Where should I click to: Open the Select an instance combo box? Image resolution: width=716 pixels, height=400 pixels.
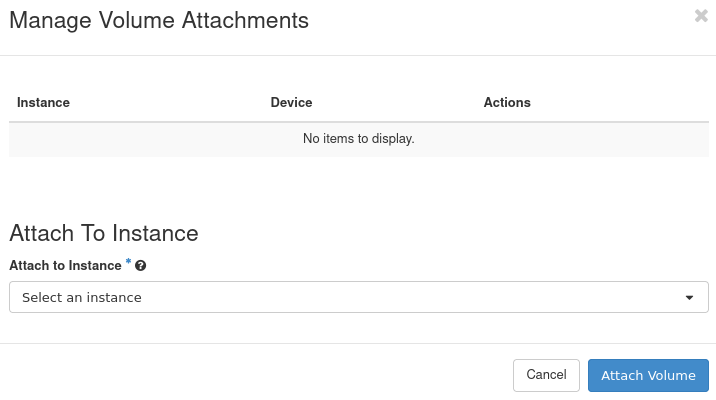[x=358, y=297]
